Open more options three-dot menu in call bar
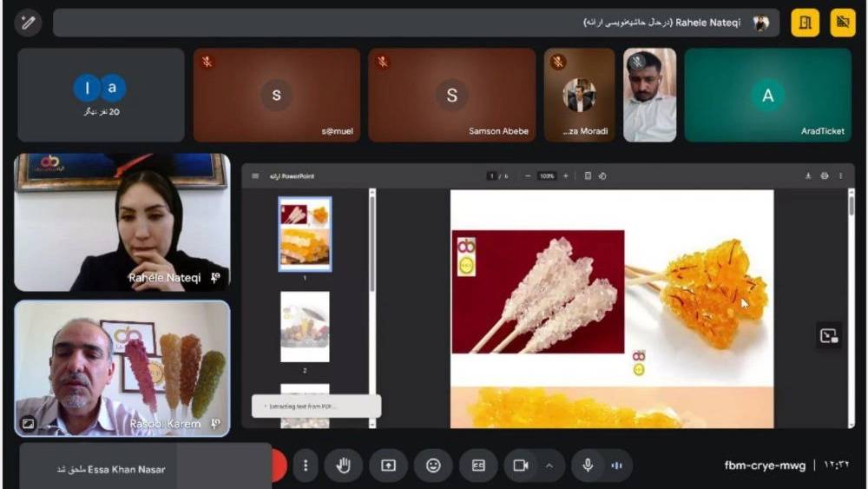This screenshot has height=489, width=868. 305,466
